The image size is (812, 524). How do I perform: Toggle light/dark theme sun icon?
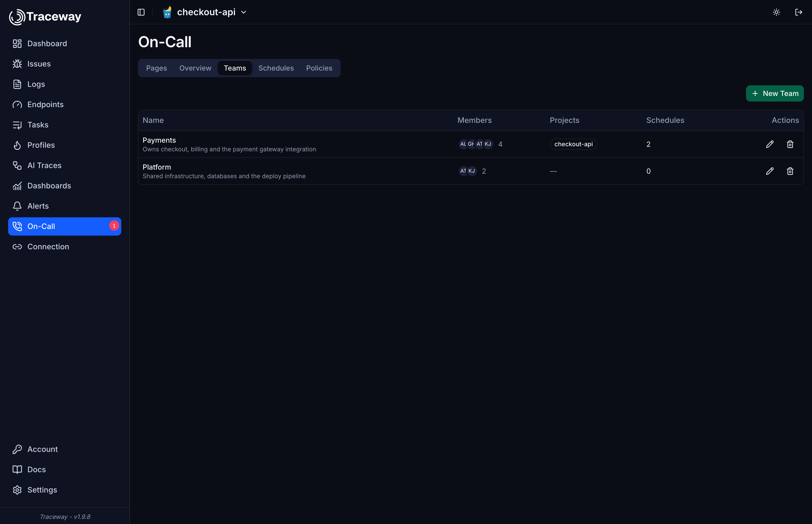click(776, 12)
